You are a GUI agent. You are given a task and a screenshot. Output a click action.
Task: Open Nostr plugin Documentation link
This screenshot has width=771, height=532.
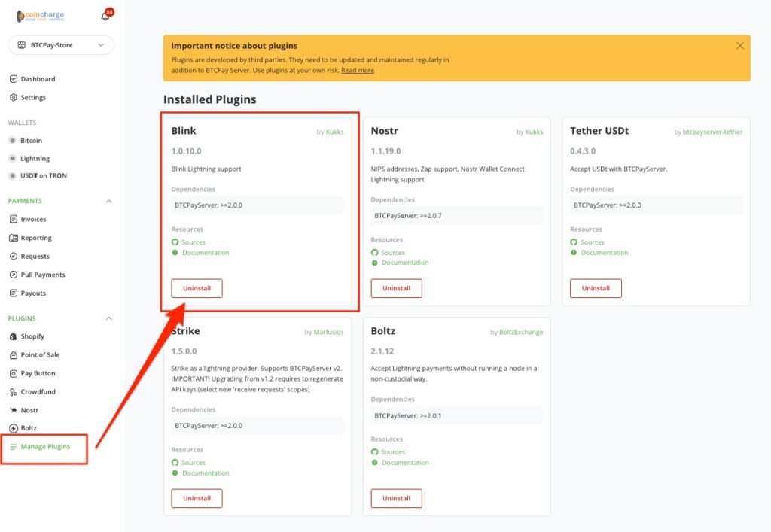tap(405, 263)
